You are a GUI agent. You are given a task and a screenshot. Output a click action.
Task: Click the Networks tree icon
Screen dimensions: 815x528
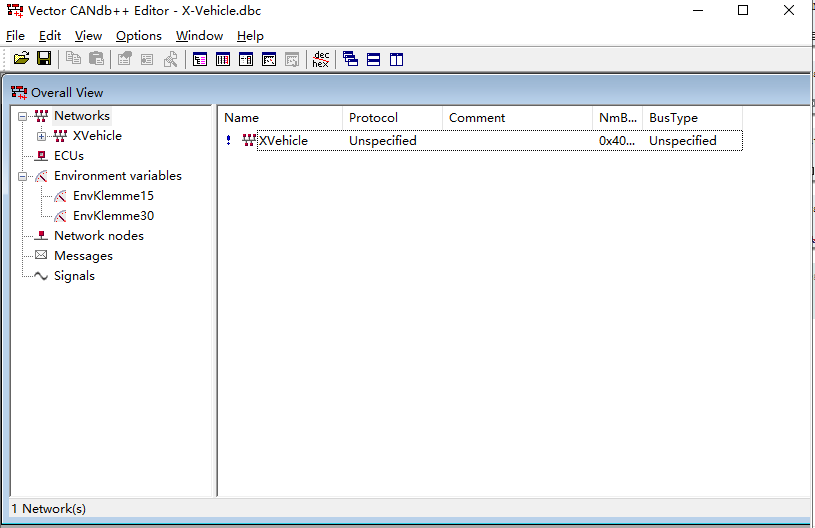click(x=42, y=116)
